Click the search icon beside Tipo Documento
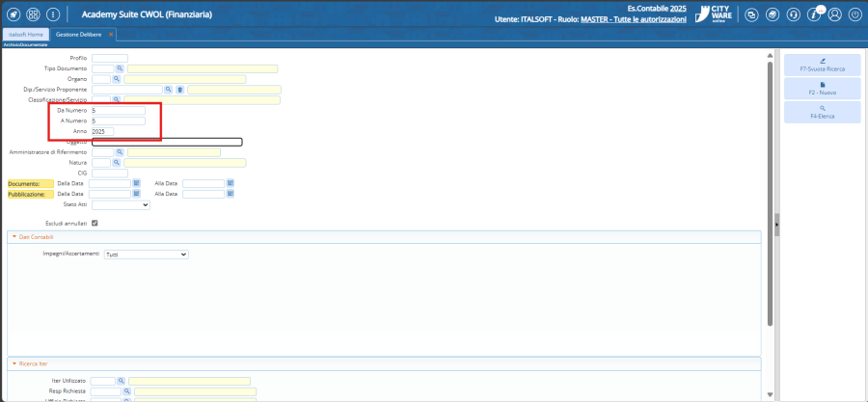The image size is (868, 402). [x=121, y=68]
